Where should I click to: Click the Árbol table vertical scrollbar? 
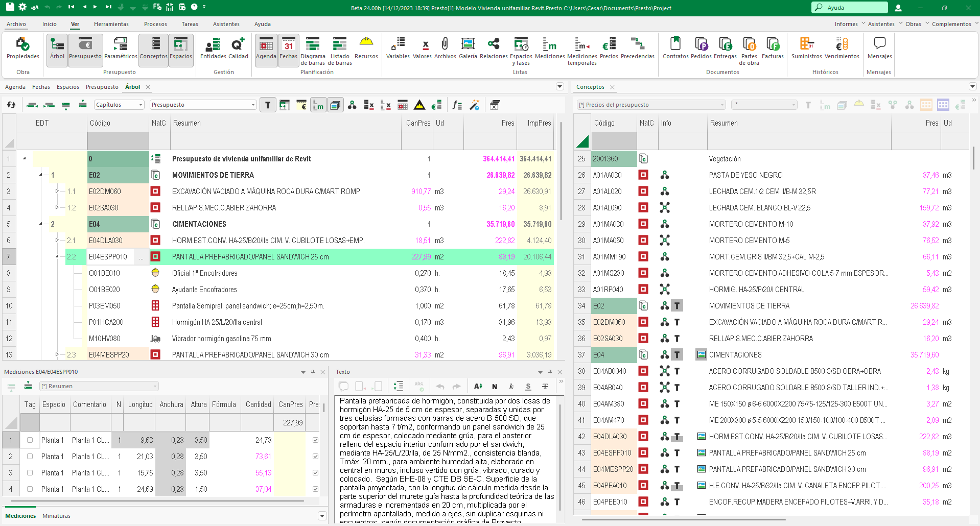pos(561,171)
